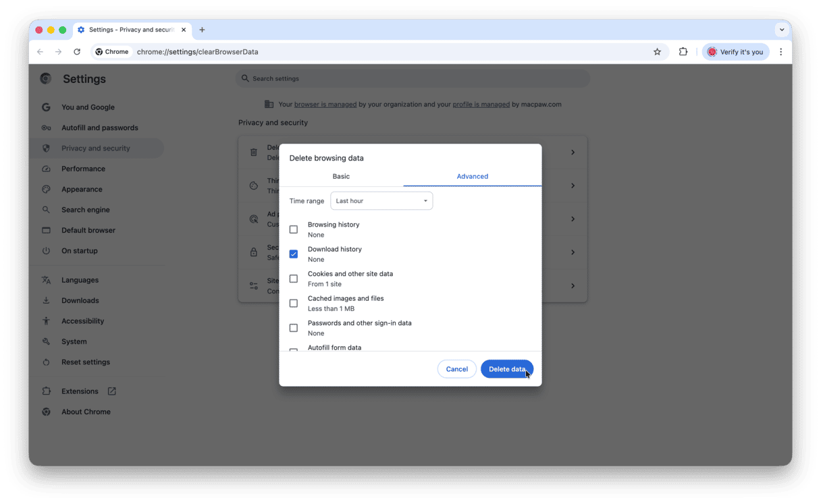Check Cookies and other site data
The width and height of the screenshot is (821, 504).
coord(294,279)
